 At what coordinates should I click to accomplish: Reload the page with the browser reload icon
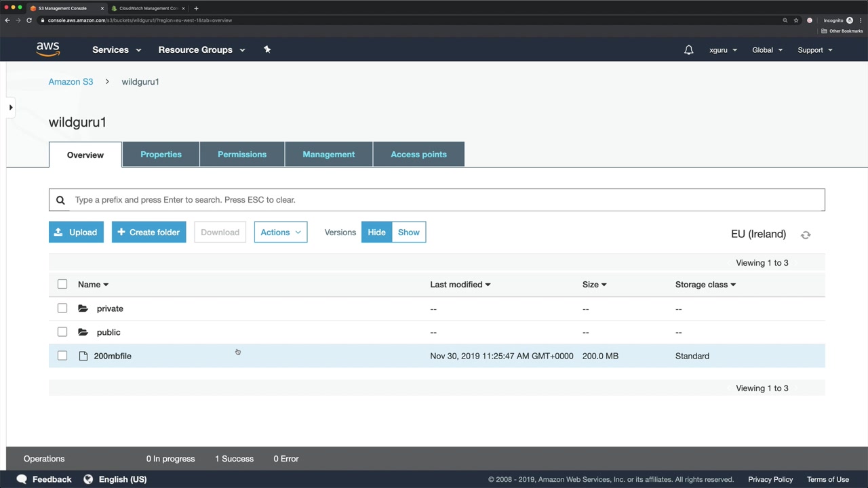click(x=29, y=20)
